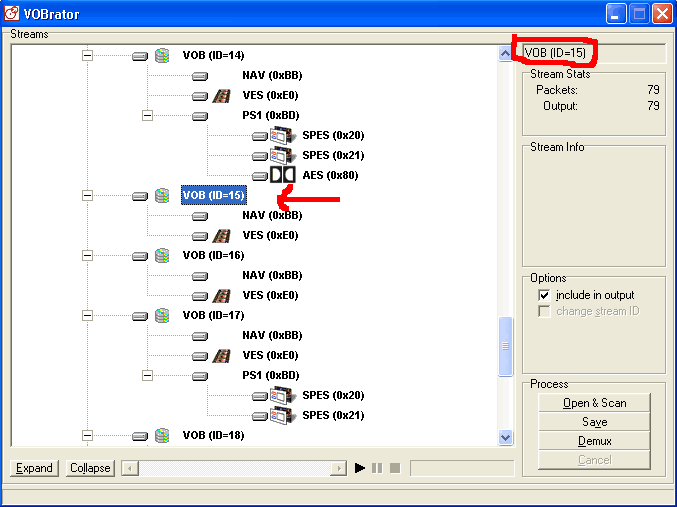
Task: Click the VOB (ID=14) database icon
Action: pos(162,55)
